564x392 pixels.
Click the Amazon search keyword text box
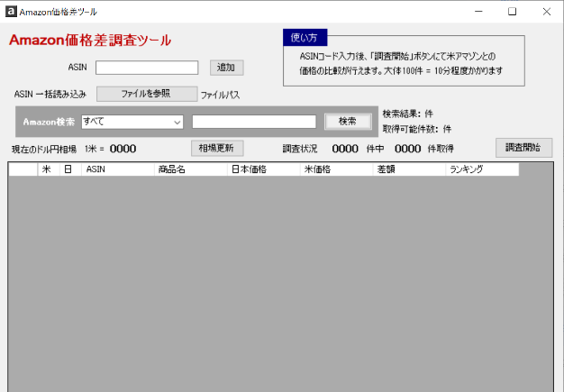254,122
